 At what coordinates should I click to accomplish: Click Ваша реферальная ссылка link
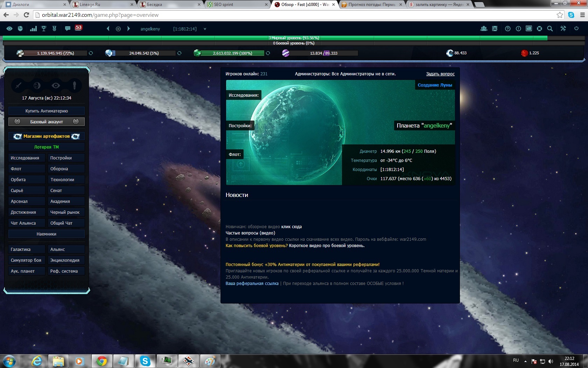pos(252,284)
